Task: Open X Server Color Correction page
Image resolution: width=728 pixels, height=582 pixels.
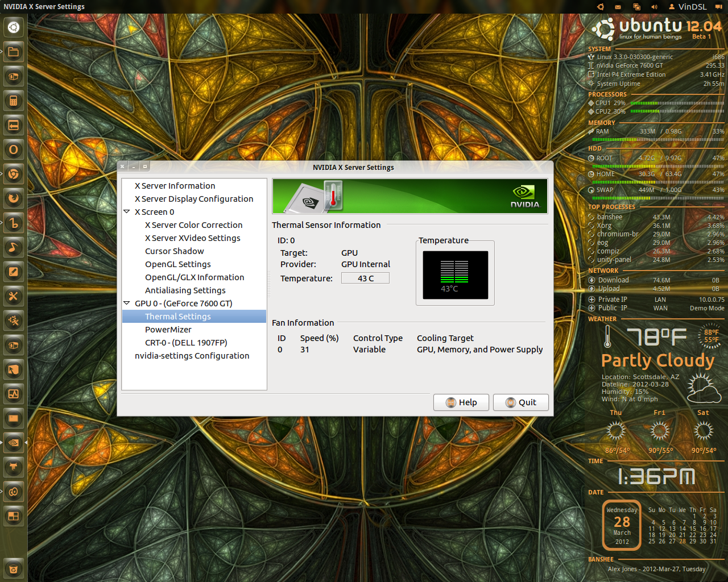Action: 193,225
